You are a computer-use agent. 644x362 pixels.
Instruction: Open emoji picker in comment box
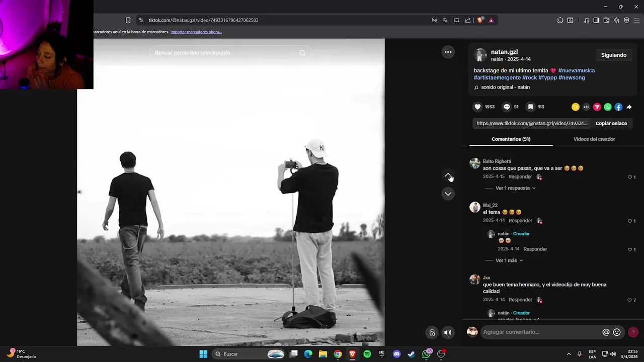click(x=617, y=332)
